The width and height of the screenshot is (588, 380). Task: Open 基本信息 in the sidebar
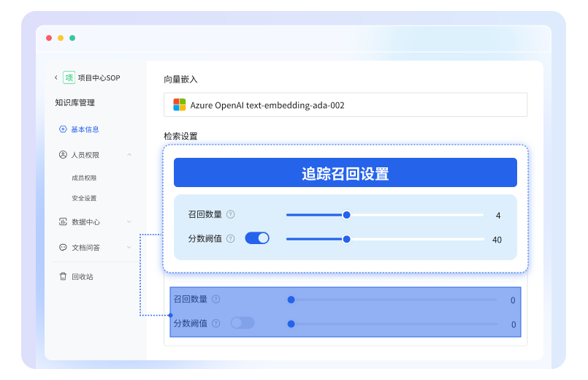point(85,129)
